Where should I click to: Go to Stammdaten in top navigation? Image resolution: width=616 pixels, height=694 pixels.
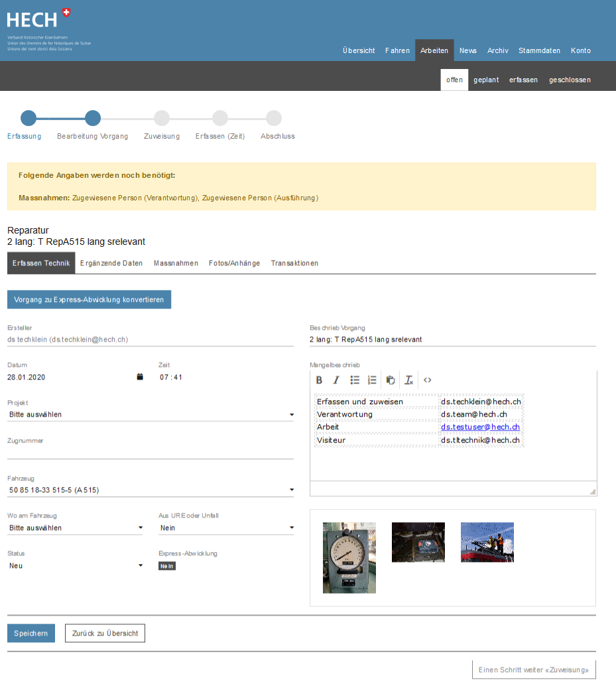[x=539, y=50]
